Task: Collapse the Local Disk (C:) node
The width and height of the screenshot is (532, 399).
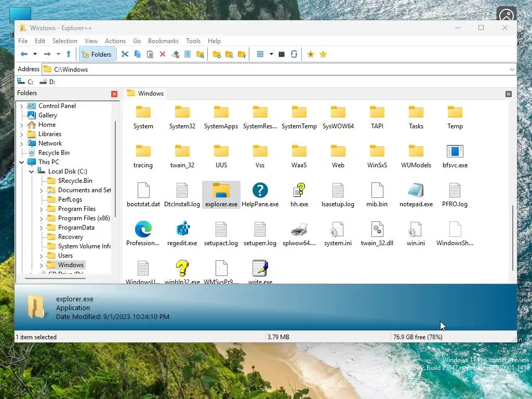Action: 31,171
